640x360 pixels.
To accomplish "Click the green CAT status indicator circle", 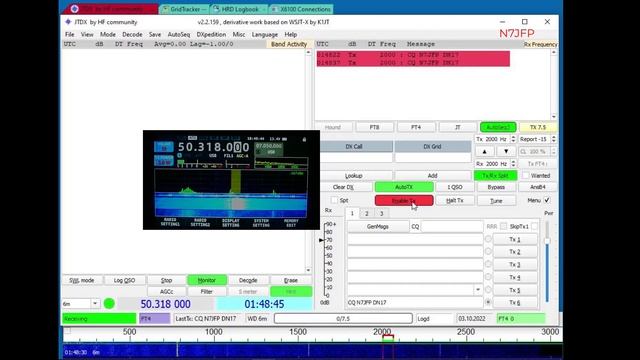I will tap(109, 304).
